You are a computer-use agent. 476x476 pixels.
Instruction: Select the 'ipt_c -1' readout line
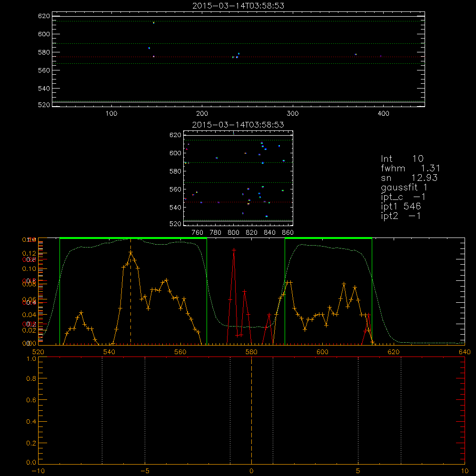click(403, 197)
